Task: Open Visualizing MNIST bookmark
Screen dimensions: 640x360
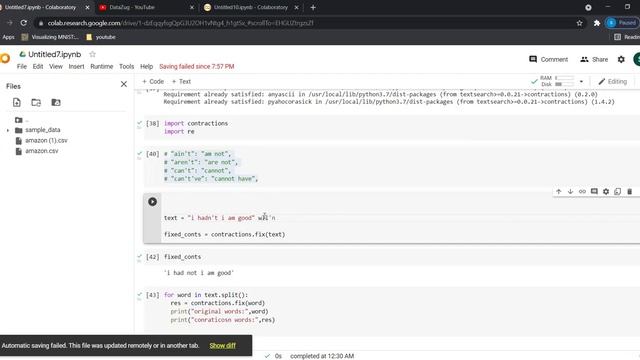Action: (x=50, y=37)
